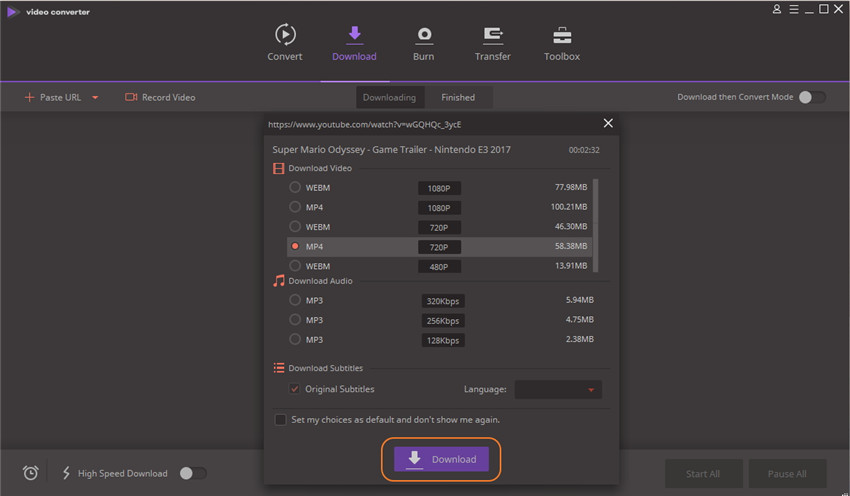Open the Transfer section icon

tap(493, 36)
